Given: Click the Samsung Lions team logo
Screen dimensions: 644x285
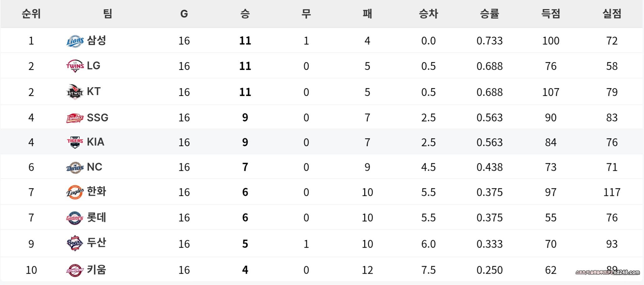Looking at the screenshot, I should coord(75,41).
